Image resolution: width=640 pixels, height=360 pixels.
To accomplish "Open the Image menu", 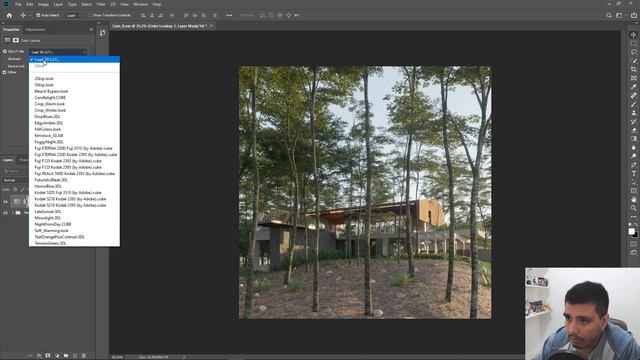I will point(43,4).
